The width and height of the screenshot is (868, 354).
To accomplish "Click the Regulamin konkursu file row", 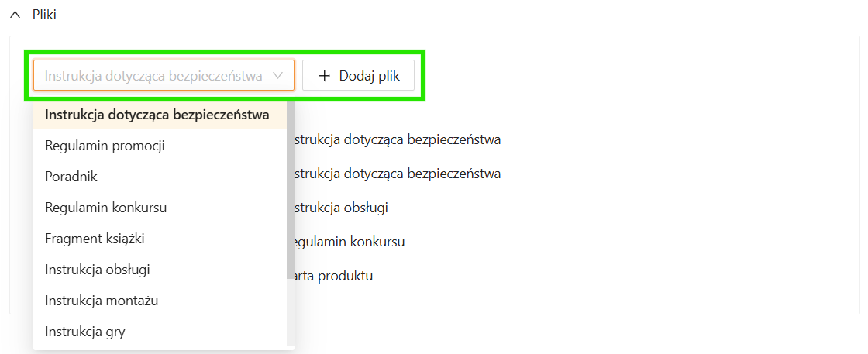I will (346, 242).
